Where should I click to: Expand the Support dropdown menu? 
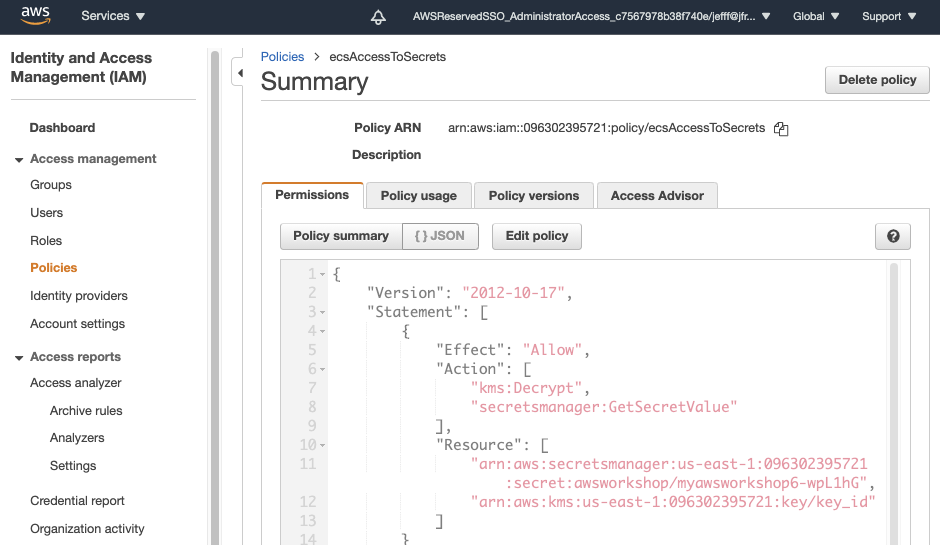coord(888,16)
